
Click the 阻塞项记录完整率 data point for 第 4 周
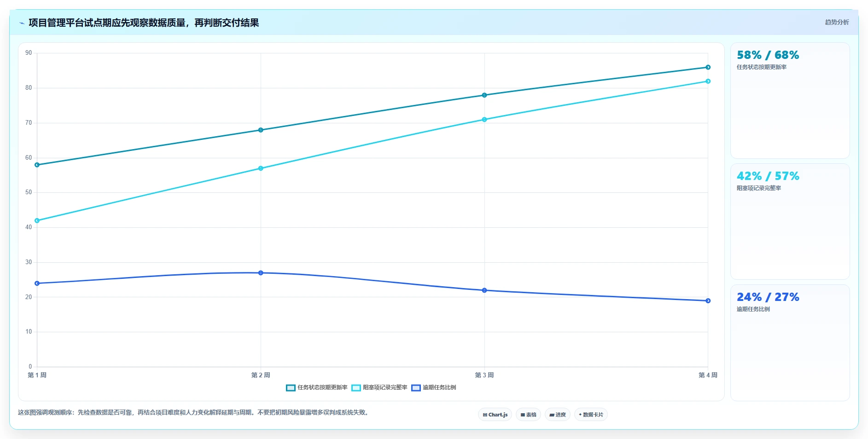[x=708, y=81]
